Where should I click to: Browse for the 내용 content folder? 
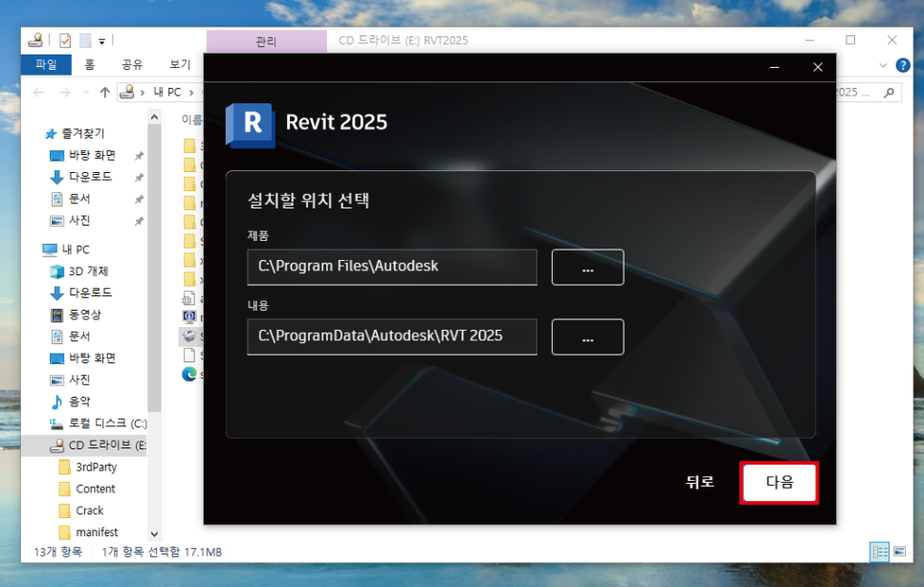point(587,337)
